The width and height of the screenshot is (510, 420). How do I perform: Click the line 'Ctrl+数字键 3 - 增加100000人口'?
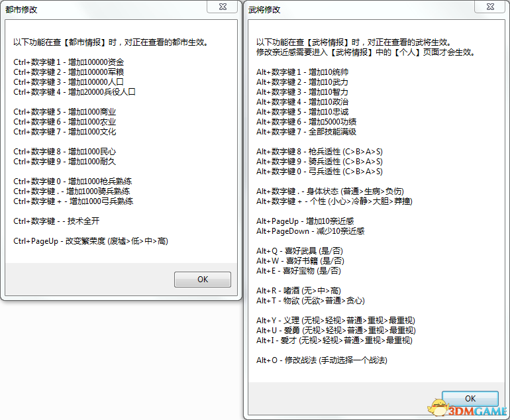click(69, 82)
